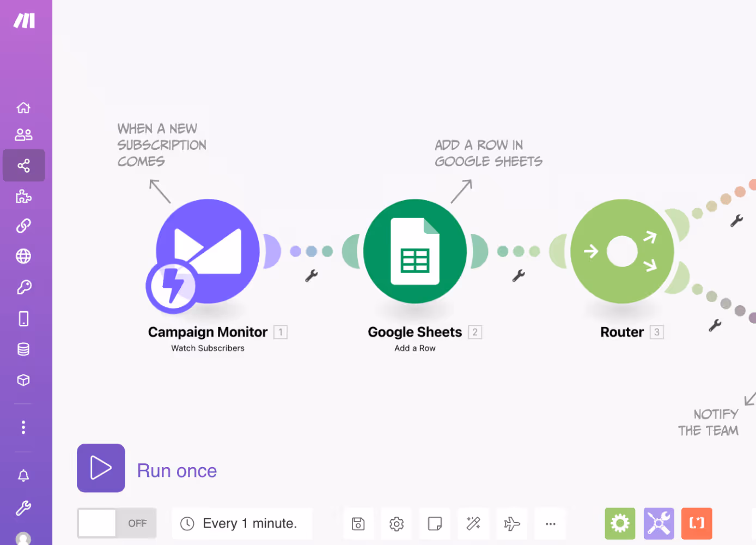
Task: Open the Data stores database icon
Action: 23,349
